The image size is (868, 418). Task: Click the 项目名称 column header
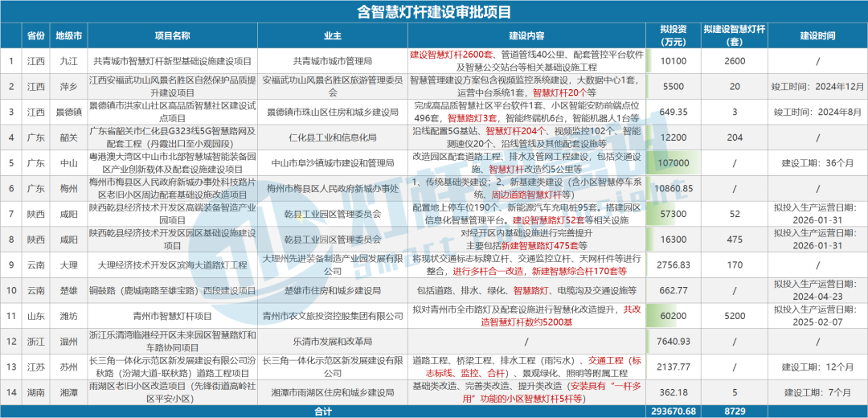[172, 36]
